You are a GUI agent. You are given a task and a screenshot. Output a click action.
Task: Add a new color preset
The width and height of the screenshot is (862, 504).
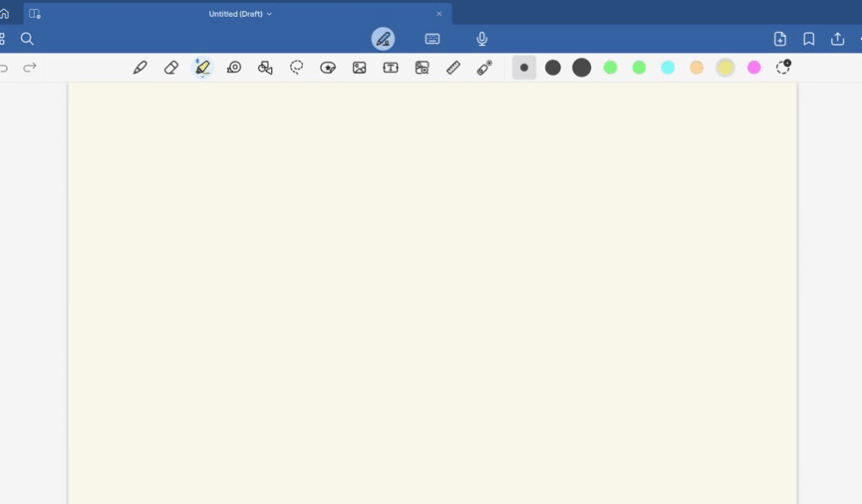click(x=783, y=67)
